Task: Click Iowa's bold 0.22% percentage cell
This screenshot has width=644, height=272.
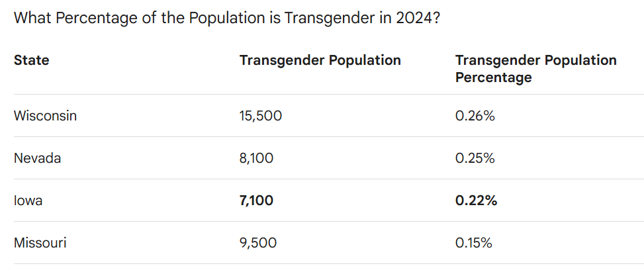Action: click(x=476, y=201)
